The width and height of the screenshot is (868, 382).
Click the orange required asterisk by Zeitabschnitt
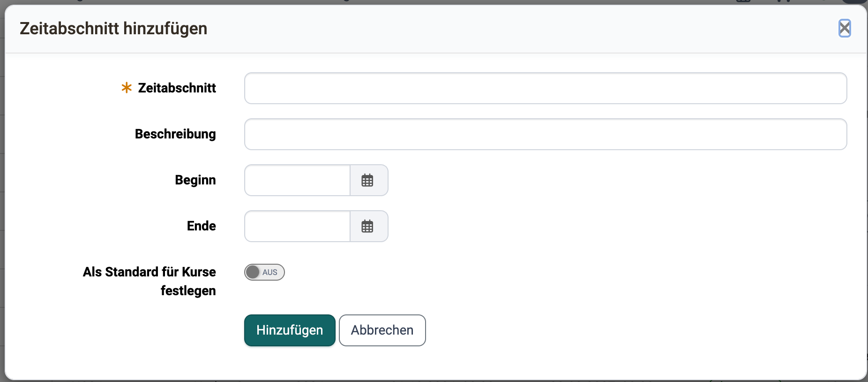tap(127, 88)
